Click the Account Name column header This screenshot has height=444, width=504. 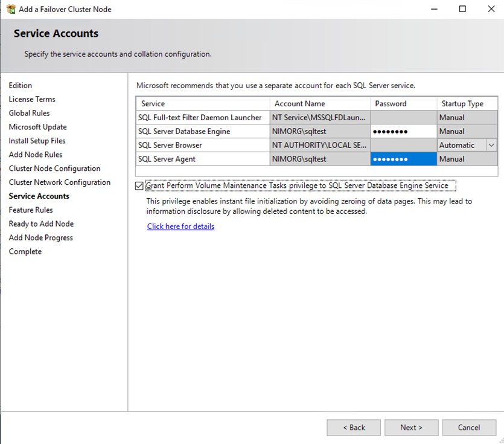(300, 104)
